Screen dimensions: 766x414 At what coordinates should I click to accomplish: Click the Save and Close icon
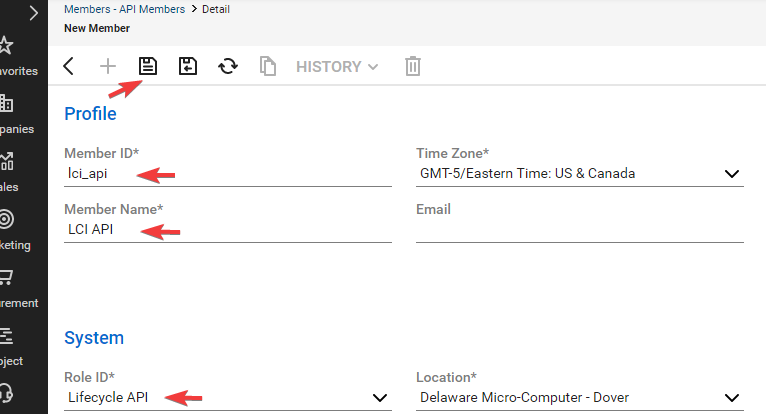coord(188,67)
